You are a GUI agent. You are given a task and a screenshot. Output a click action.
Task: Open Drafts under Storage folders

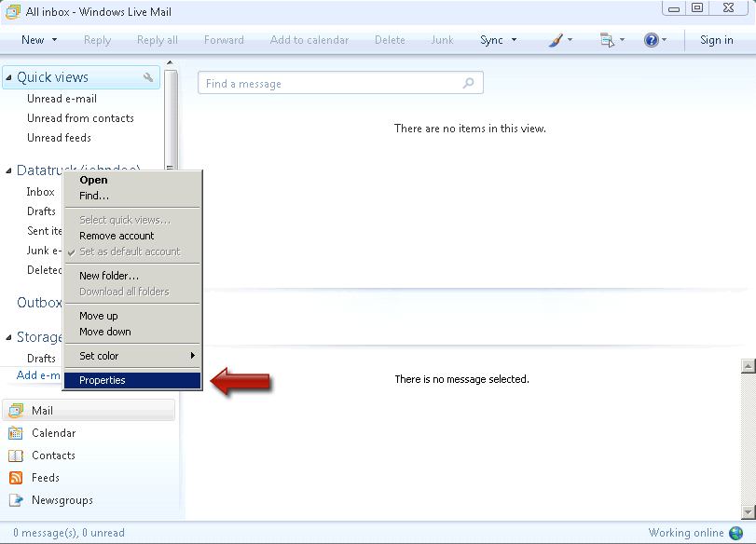point(41,359)
